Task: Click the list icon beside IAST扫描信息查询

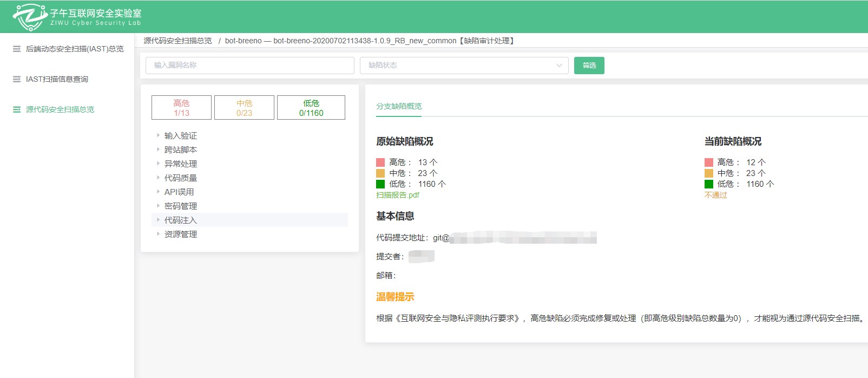Action: pos(17,79)
